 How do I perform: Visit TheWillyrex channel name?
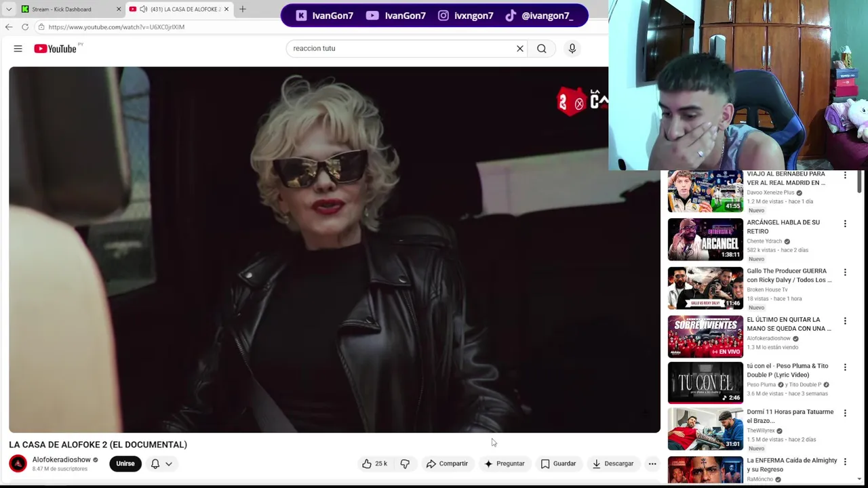click(761, 430)
